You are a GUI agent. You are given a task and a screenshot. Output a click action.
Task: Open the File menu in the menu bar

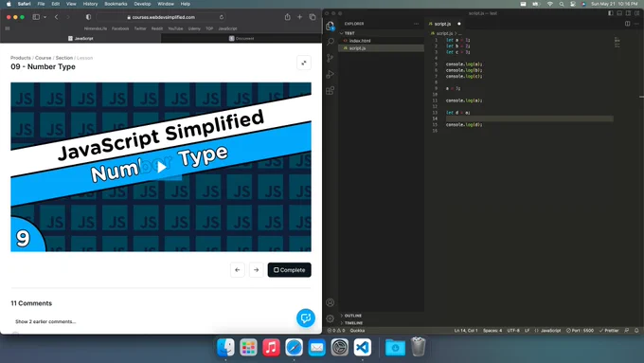coord(41,4)
